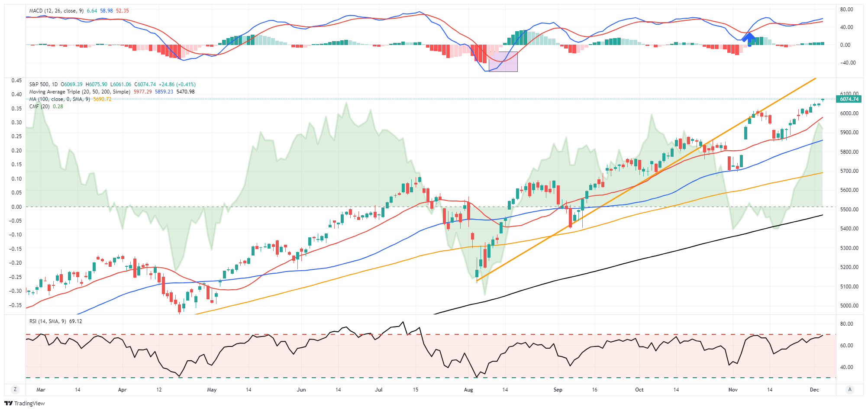Select the CMF (20) indicator legend
Image resolution: width=868 pixels, height=411 pixels.
click(39, 107)
